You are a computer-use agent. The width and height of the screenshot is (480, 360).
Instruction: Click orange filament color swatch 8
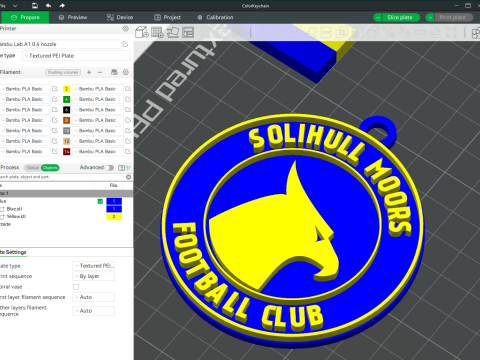pos(67,120)
